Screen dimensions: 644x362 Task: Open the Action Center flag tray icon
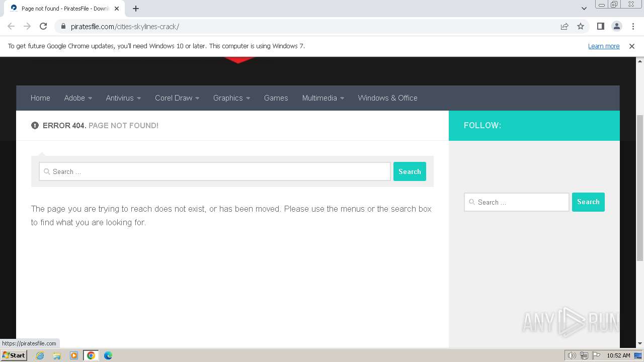click(596, 355)
